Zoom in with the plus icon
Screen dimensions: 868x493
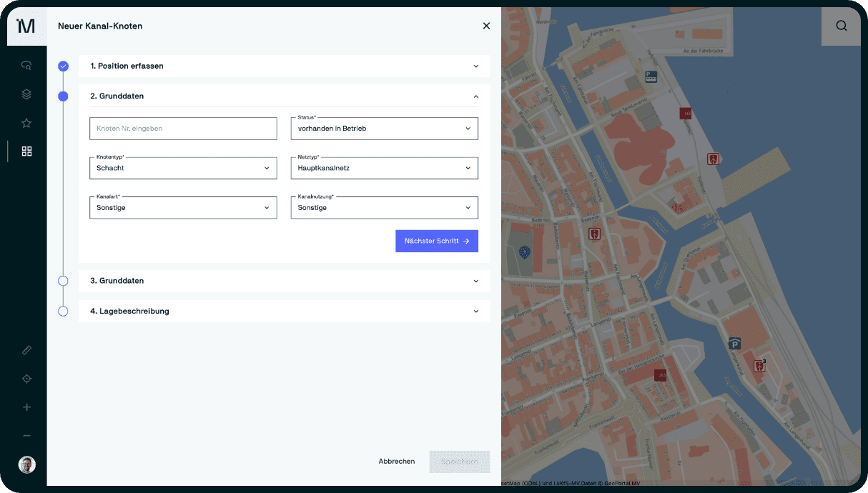coord(26,407)
